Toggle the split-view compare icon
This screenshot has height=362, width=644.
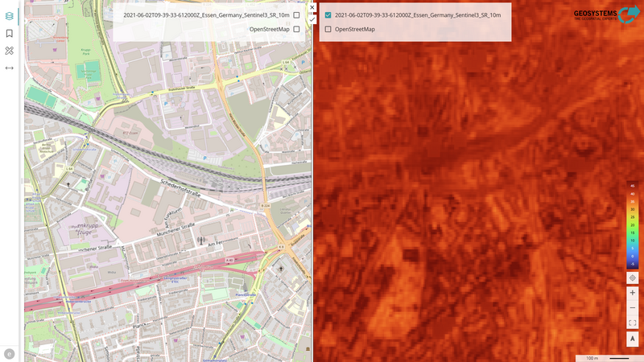click(x=10, y=68)
